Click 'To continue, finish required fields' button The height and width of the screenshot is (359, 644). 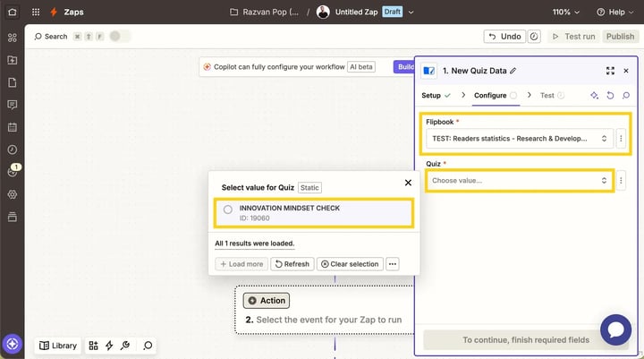[x=526, y=339]
